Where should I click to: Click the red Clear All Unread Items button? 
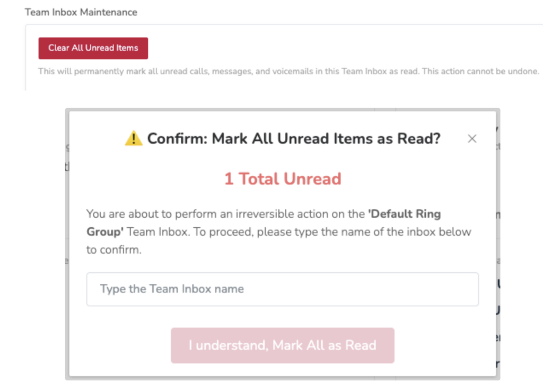(93, 48)
